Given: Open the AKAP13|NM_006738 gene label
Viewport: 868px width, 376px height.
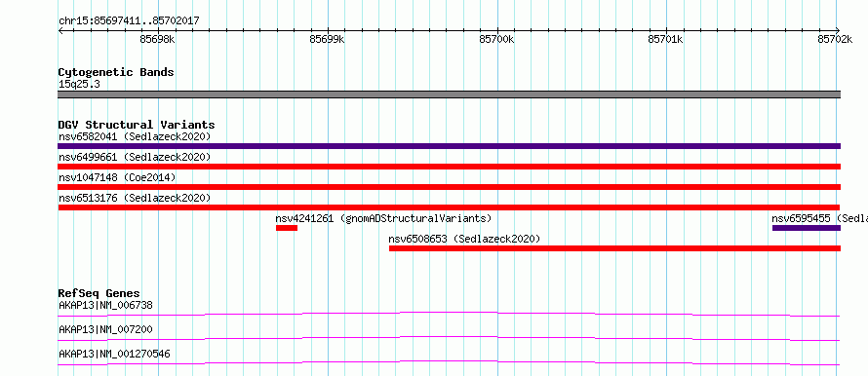Looking at the screenshot, I should (x=105, y=305).
